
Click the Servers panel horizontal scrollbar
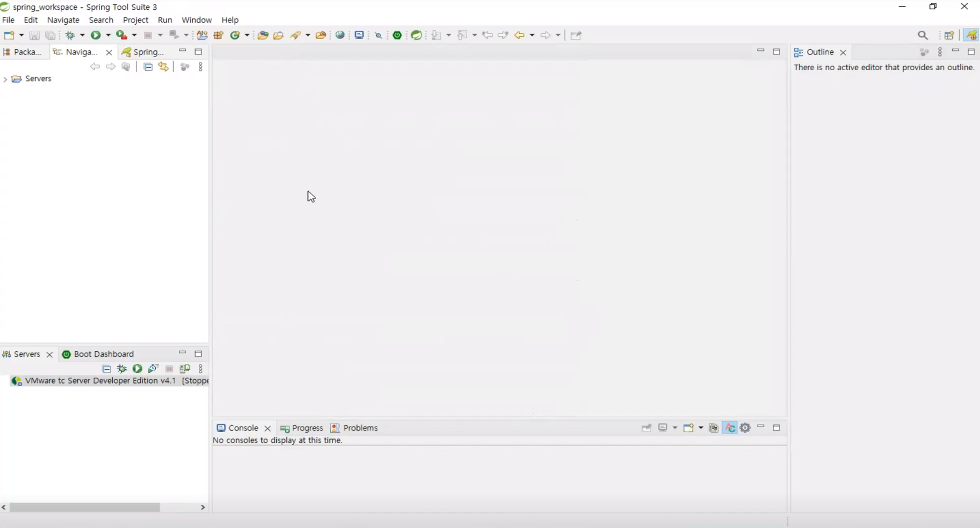(x=85, y=508)
